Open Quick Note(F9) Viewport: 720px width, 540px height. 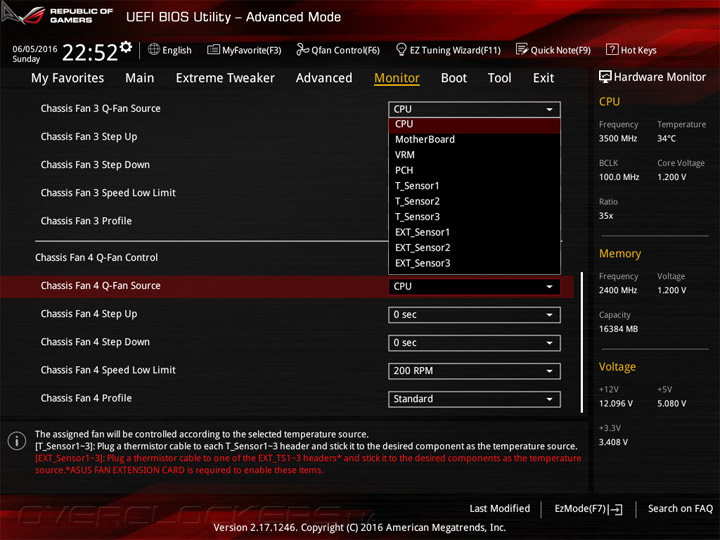point(553,50)
